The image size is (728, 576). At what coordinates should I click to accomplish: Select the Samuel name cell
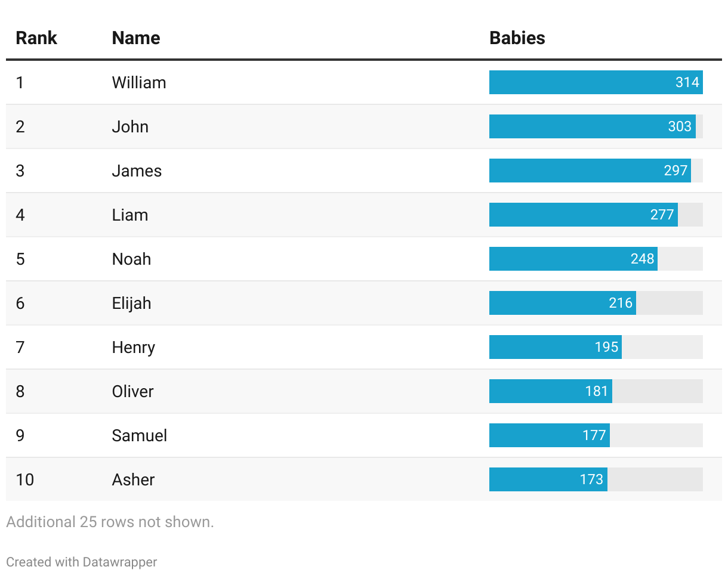(x=140, y=435)
